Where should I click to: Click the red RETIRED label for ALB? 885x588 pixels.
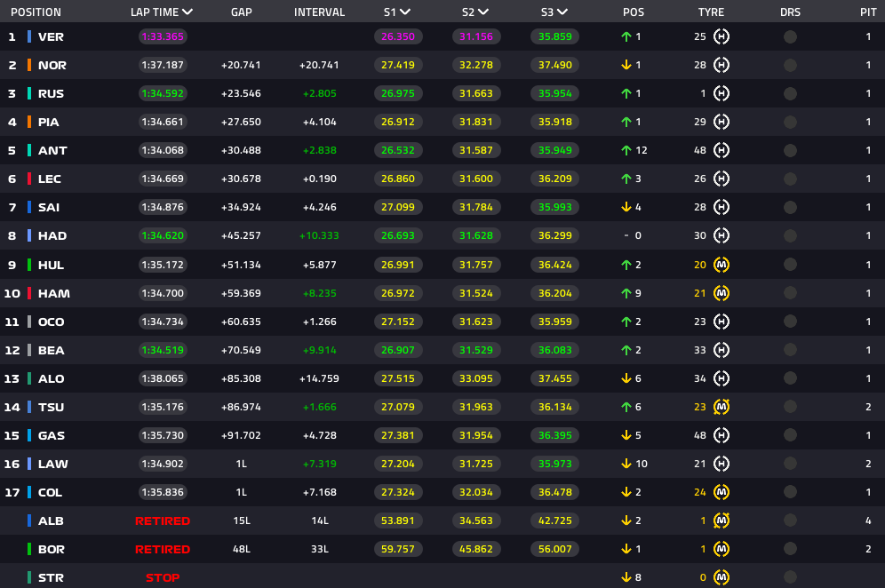click(163, 520)
